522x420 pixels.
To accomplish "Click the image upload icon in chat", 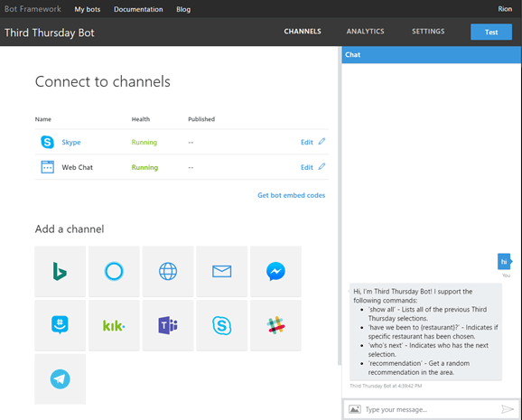I will tap(355, 409).
